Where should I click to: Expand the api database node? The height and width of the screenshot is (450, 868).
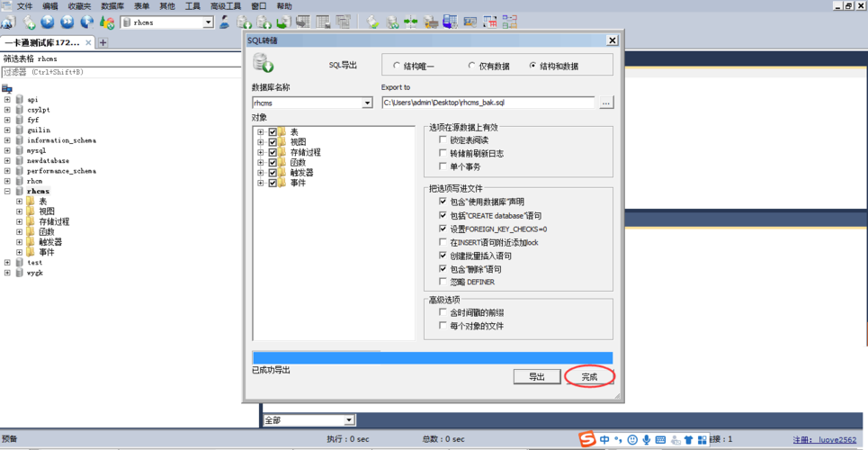pyautogui.click(x=7, y=100)
